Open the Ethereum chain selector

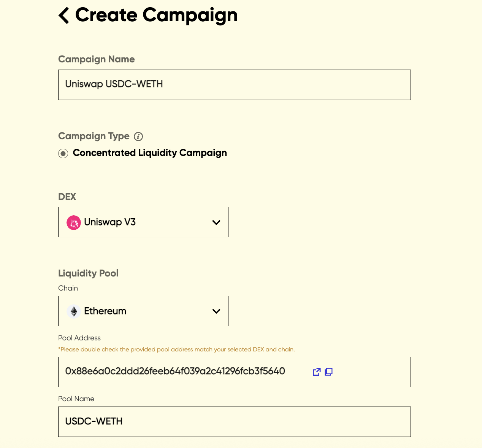point(143,311)
